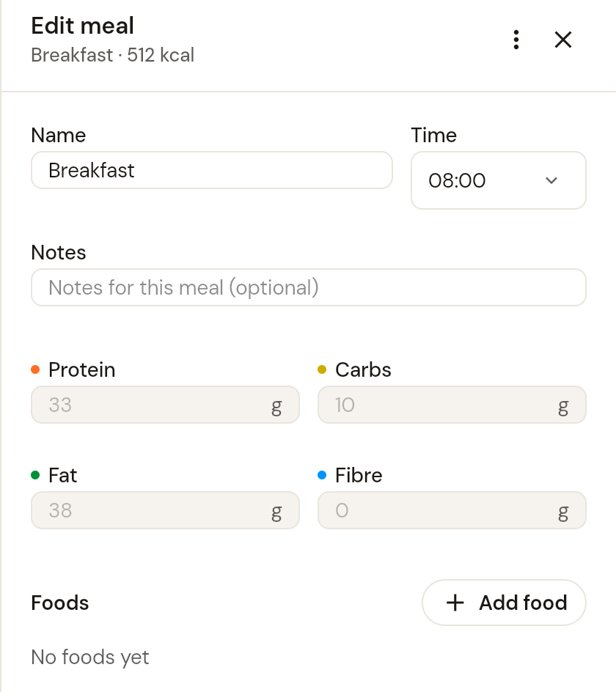Image resolution: width=616 pixels, height=692 pixels.
Task: Click the yellow Carbs color dot
Action: coord(322,369)
